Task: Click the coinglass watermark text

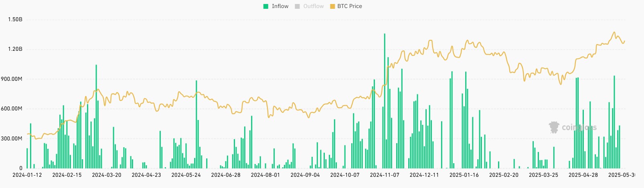Action: pyautogui.click(x=579, y=128)
